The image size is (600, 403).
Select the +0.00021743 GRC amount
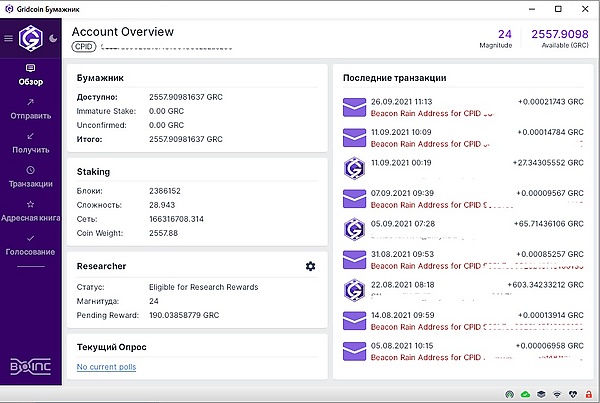(x=551, y=102)
